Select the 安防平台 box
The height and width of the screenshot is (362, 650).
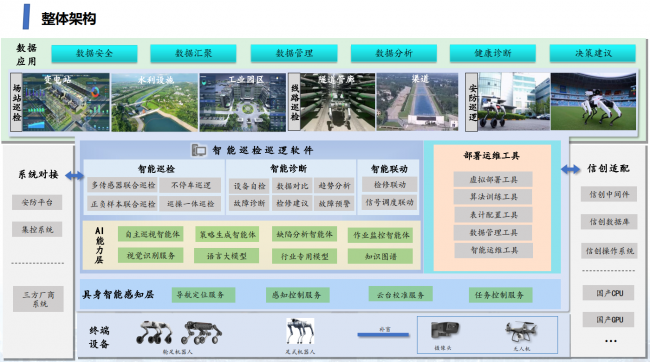[x=37, y=202]
